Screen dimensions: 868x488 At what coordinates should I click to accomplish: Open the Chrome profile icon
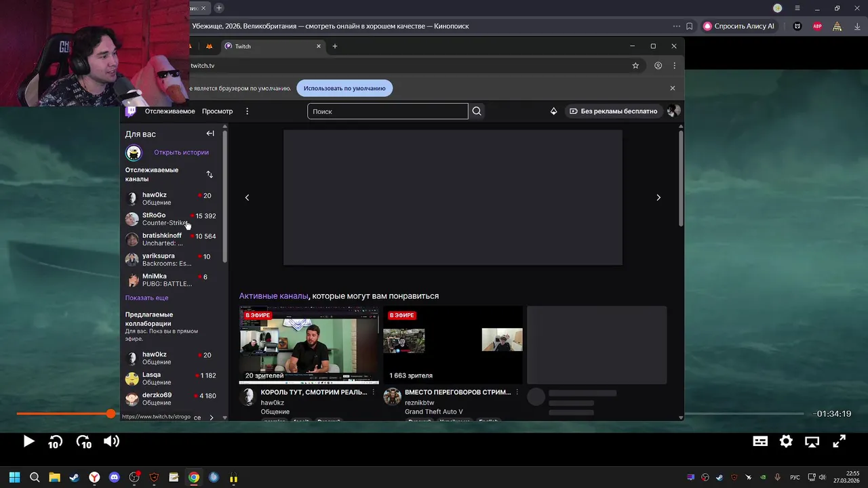tap(658, 66)
